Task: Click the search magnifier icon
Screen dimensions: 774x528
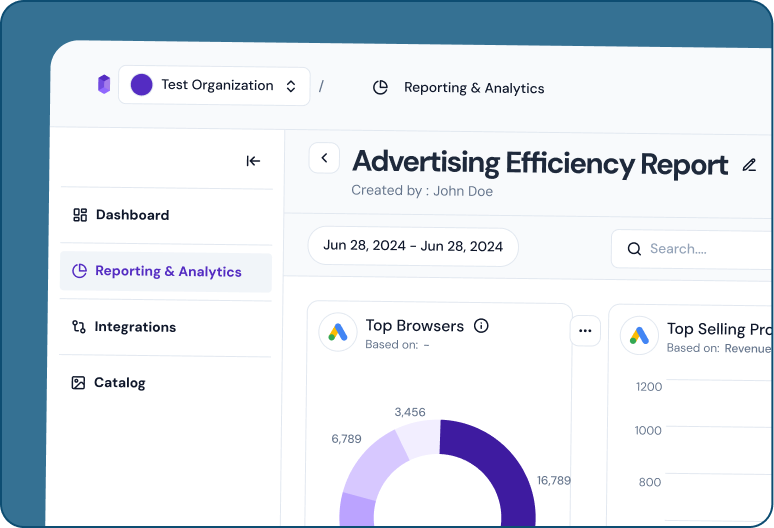Action: (x=634, y=249)
